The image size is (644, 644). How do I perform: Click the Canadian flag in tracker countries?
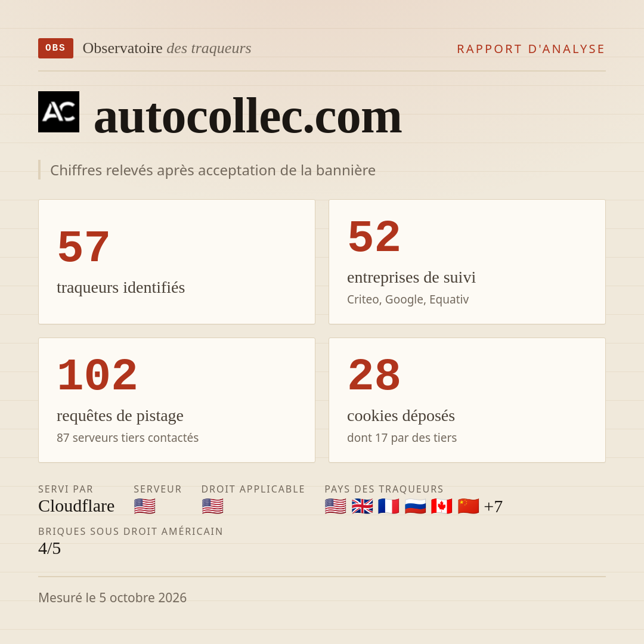pyautogui.click(x=441, y=506)
